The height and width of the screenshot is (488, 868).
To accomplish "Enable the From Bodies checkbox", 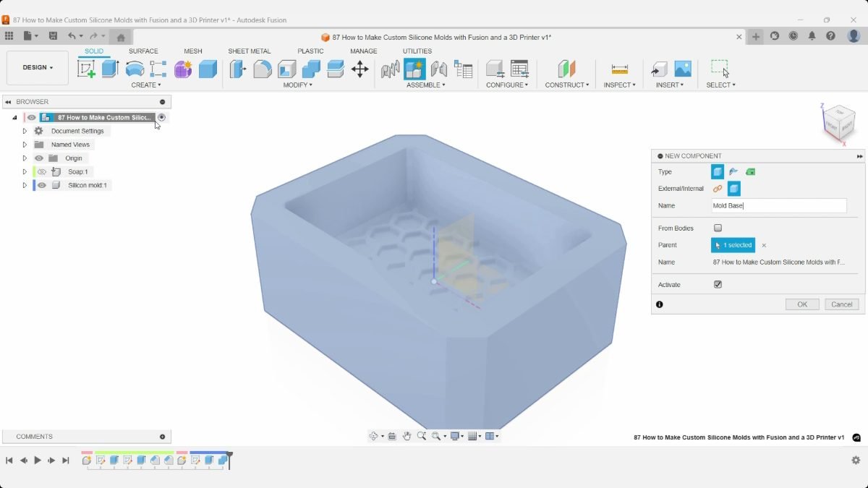I will tap(718, 228).
